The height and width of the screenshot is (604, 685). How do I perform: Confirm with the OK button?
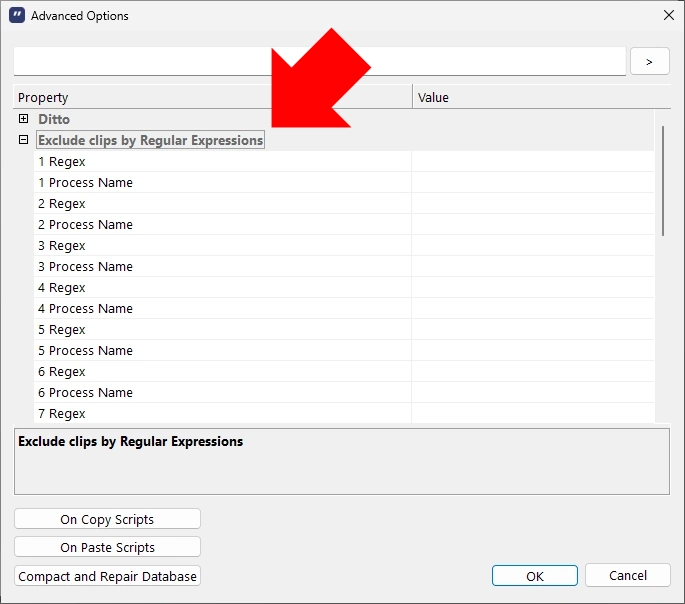click(534, 576)
